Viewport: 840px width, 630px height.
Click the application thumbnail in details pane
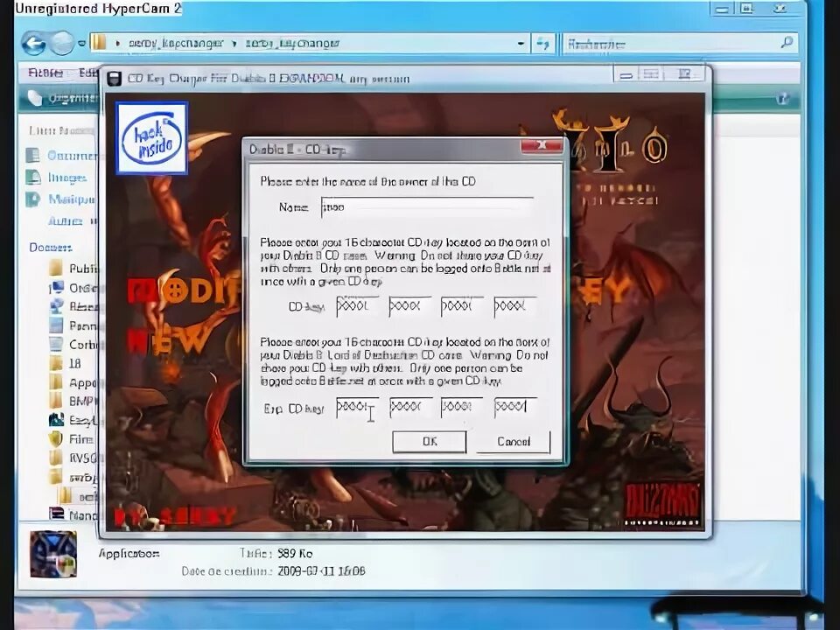(x=53, y=555)
